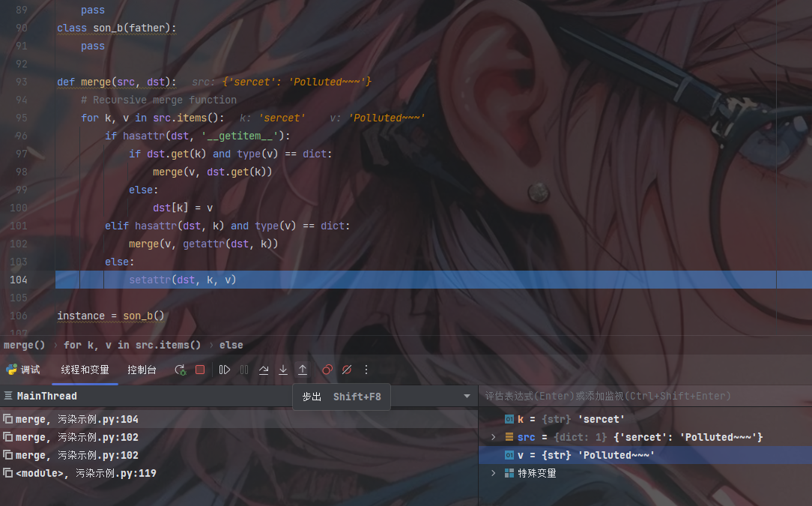Click the Step Into icon

[x=283, y=370]
